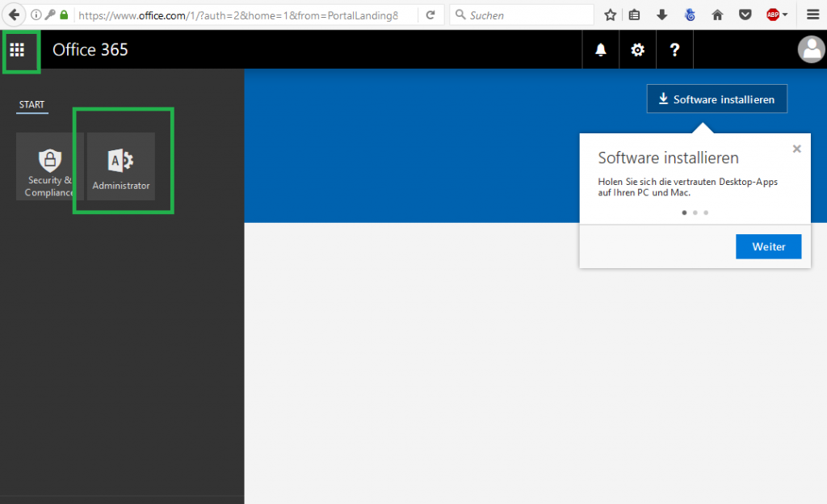Select the START tab in the sidebar
Screen dimensions: 827x504
[32, 105]
